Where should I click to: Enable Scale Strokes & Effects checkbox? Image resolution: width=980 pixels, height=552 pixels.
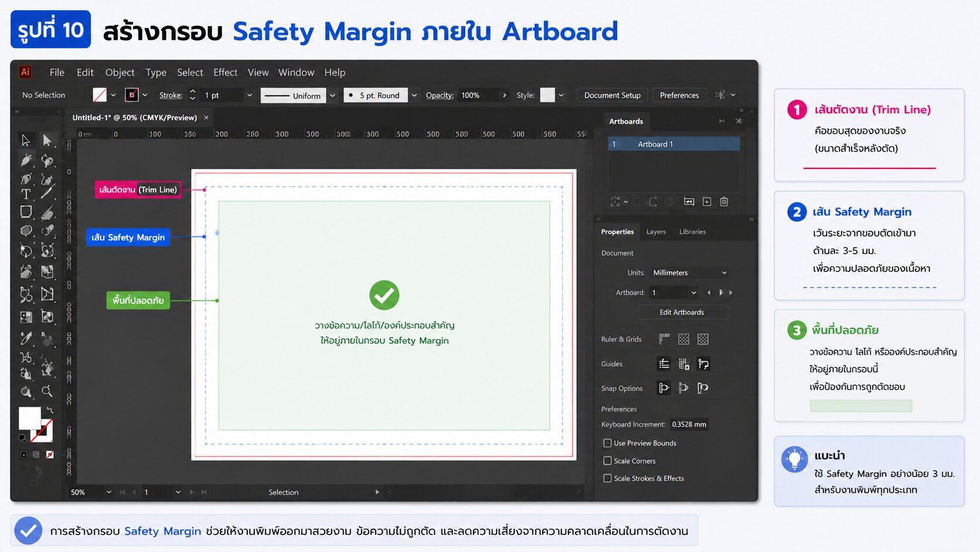coord(607,478)
